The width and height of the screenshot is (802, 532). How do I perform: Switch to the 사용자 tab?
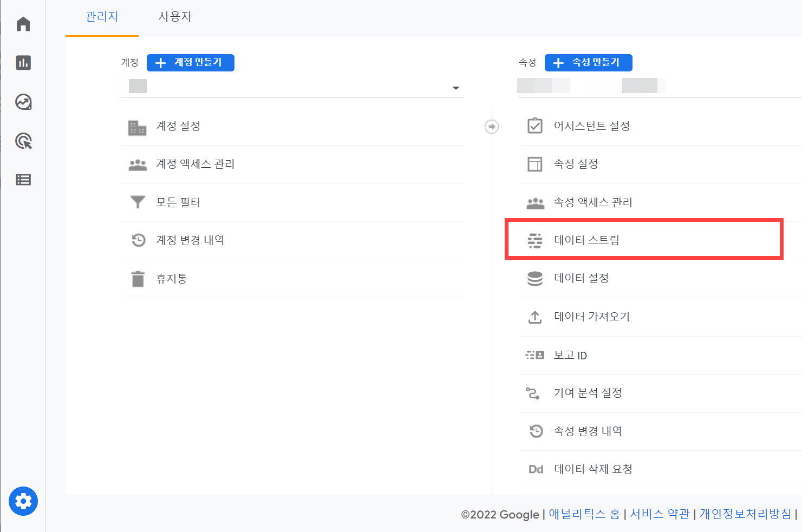click(174, 17)
